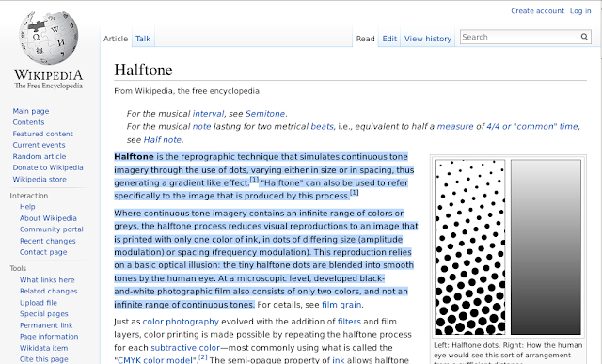Open the Edit tab

click(x=389, y=39)
